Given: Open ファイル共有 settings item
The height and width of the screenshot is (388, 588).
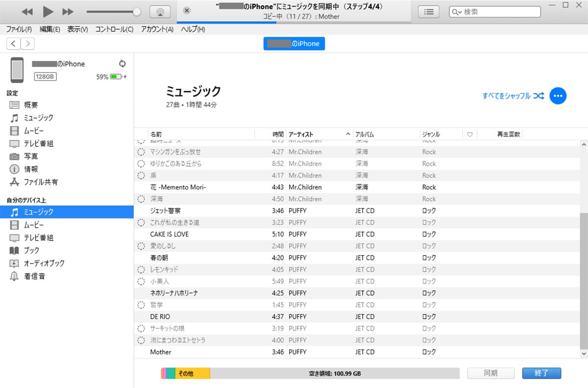Looking at the screenshot, I should 41,182.
